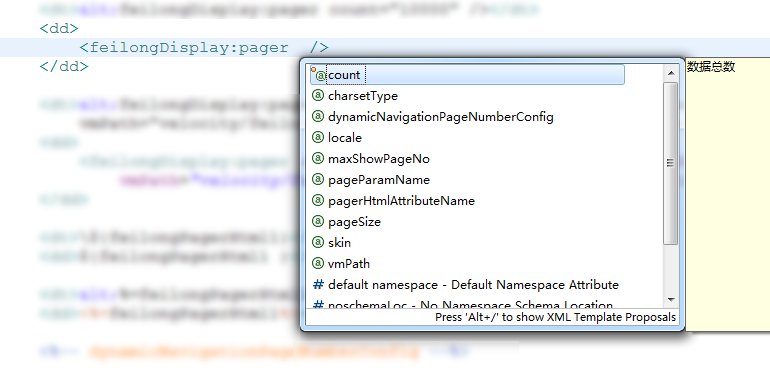This screenshot has width=770, height=368.
Task: Click attribute icon beside dynamicNavigationPageNumberConfig
Action: pos(318,117)
